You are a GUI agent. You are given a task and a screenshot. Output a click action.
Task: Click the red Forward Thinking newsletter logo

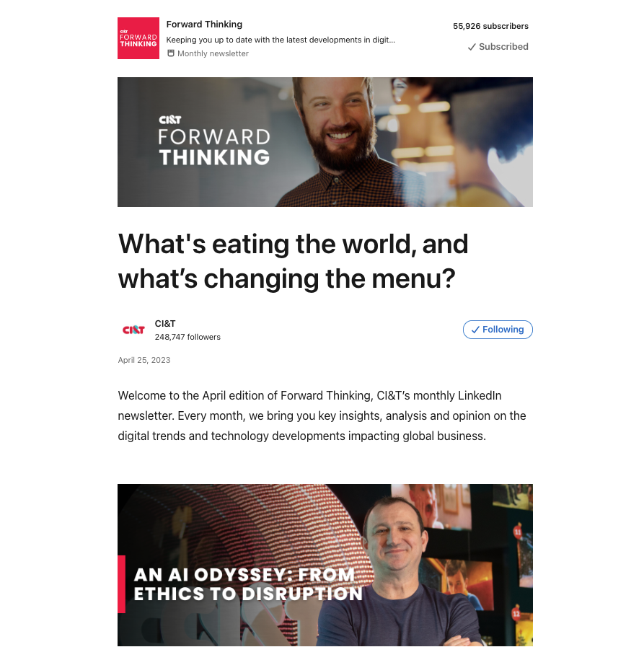pyautogui.click(x=138, y=38)
